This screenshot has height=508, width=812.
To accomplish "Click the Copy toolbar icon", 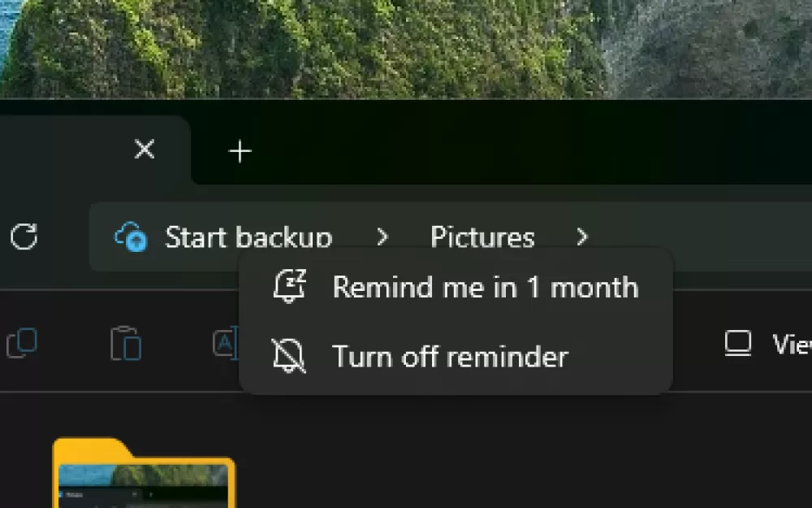I will click(x=22, y=343).
